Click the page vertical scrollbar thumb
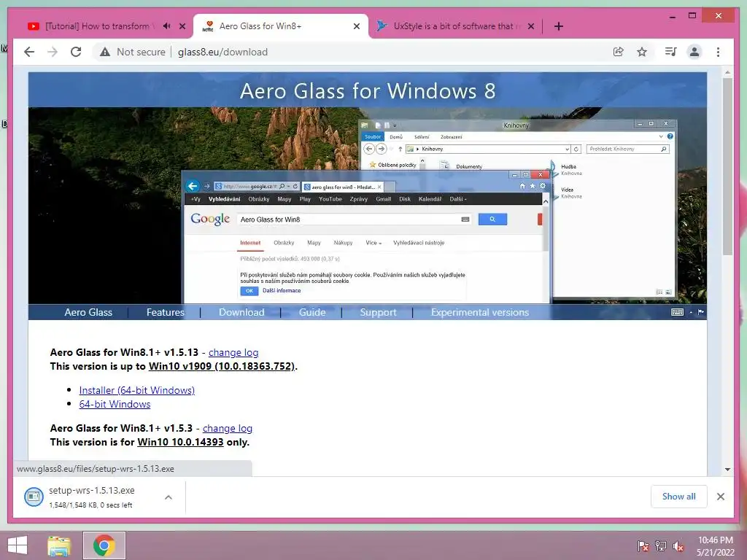 [727, 167]
